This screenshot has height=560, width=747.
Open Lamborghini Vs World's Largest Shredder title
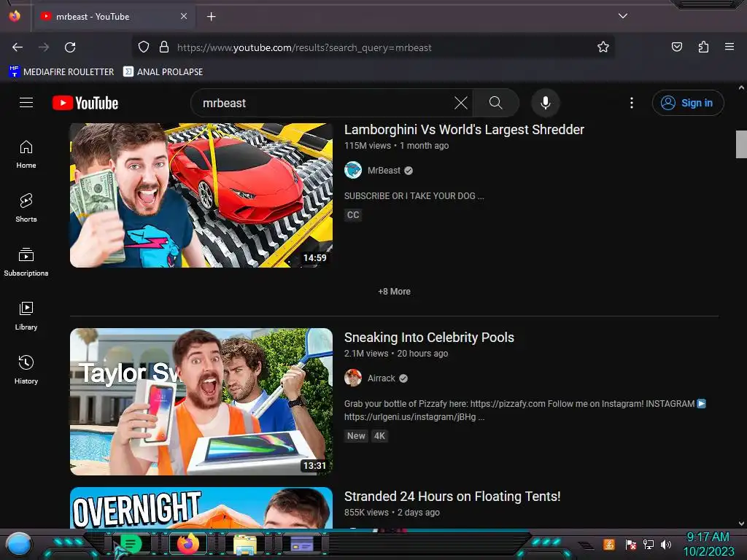click(464, 130)
